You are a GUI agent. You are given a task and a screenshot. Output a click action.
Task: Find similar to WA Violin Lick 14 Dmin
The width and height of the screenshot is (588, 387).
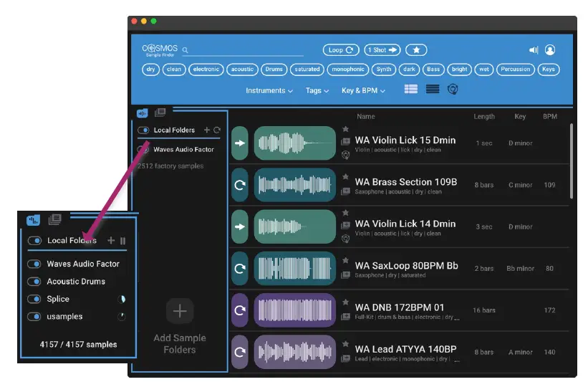[x=345, y=239]
